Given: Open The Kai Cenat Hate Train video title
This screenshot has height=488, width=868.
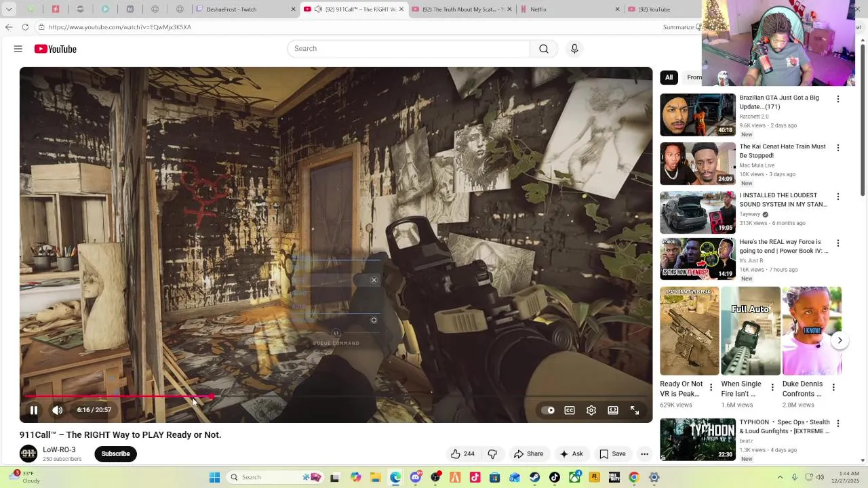Looking at the screenshot, I should [x=783, y=151].
